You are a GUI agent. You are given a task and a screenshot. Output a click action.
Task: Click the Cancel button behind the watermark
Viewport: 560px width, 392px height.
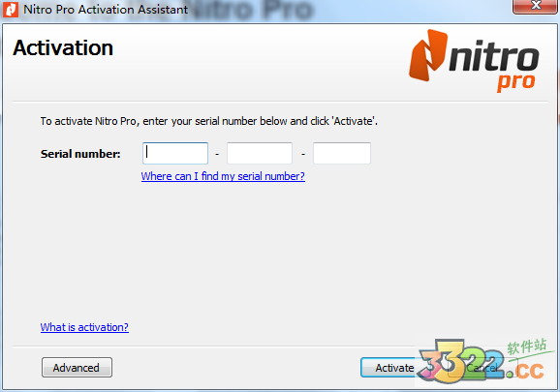click(482, 368)
